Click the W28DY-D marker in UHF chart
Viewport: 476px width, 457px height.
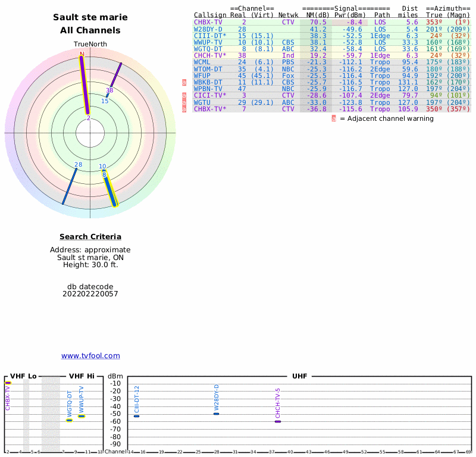tap(217, 414)
